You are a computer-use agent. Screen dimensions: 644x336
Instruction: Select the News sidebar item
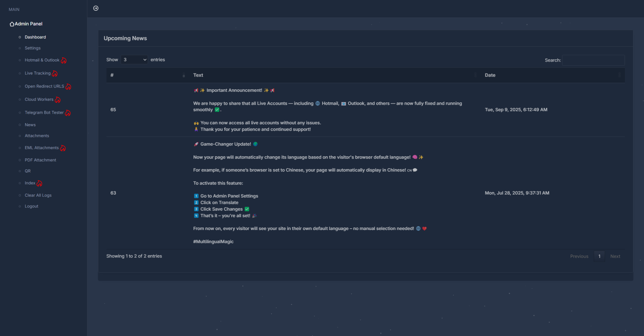[x=30, y=125]
